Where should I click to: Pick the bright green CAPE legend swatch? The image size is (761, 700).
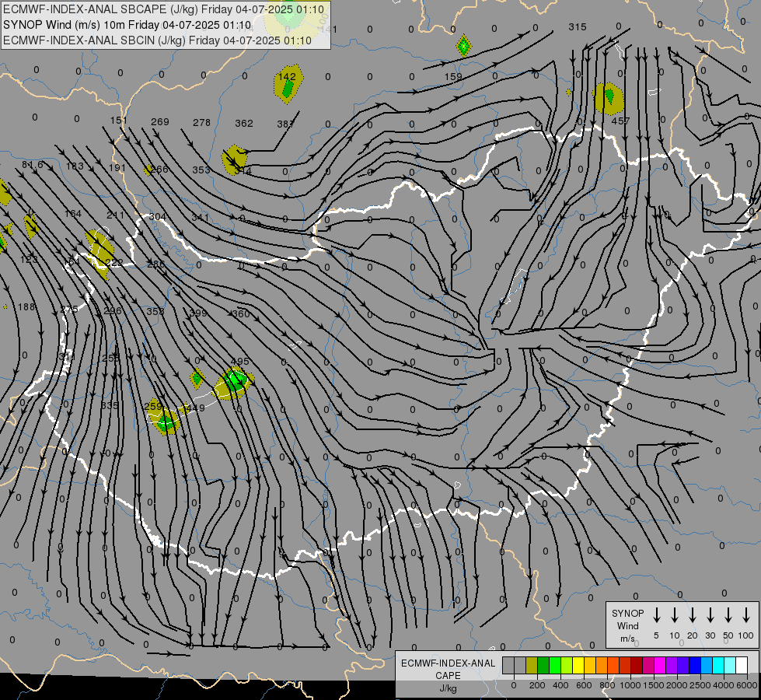(555, 666)
